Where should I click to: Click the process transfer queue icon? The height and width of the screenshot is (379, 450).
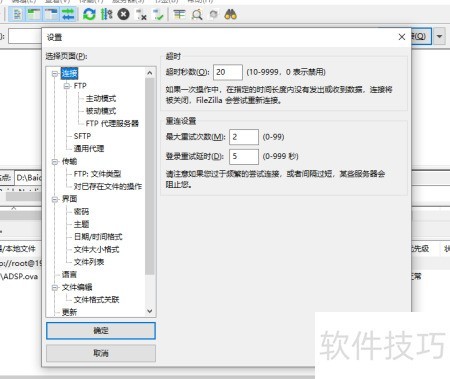[x=106, y=15]
